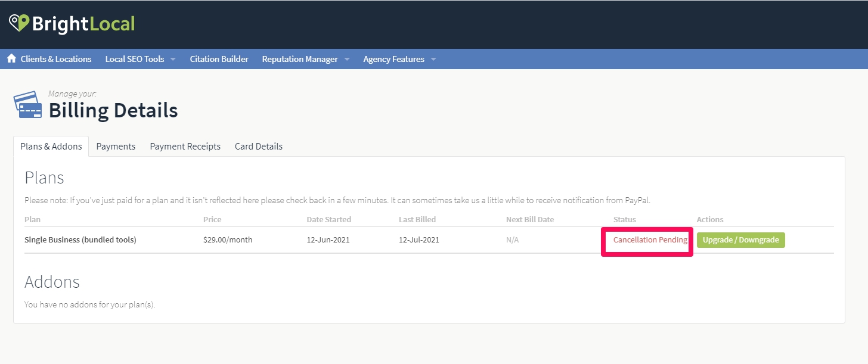Viewport: 868px width, 364px height.
Task: Expand the Reputation Manager dropdown arrow
Action: point(346,60)
